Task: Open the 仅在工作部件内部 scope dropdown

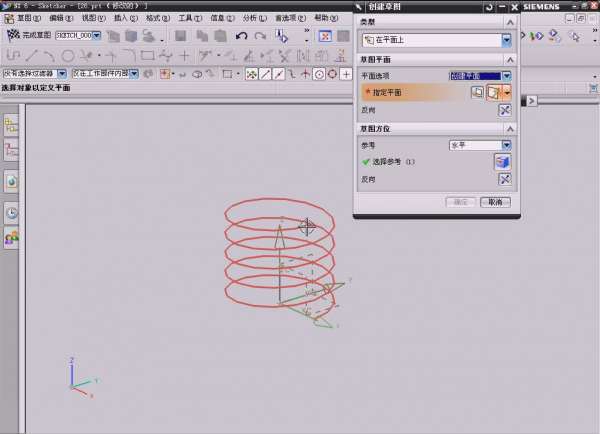Action: pyautogui.click(x=134, y=73)
